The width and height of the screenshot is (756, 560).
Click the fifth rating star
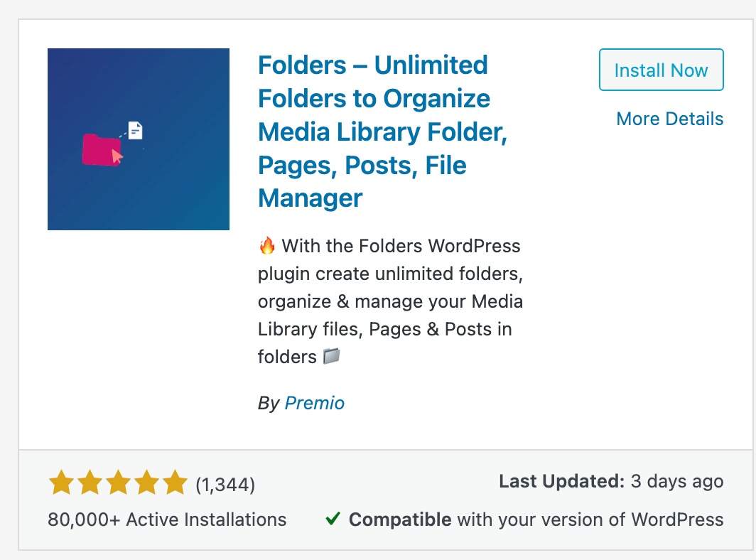pos(175,484)
